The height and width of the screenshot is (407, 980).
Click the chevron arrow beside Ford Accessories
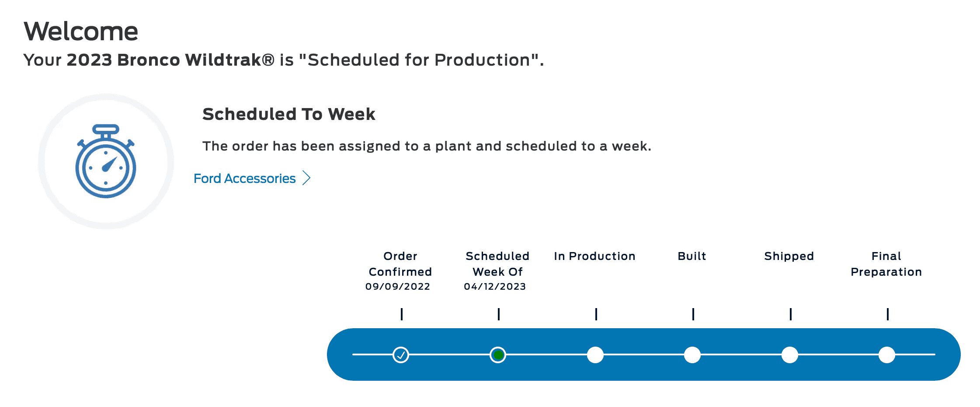[306, 178]
